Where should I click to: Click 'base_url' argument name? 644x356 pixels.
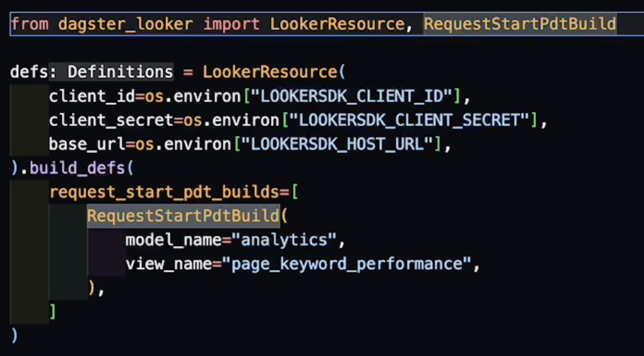pos(87,144)
